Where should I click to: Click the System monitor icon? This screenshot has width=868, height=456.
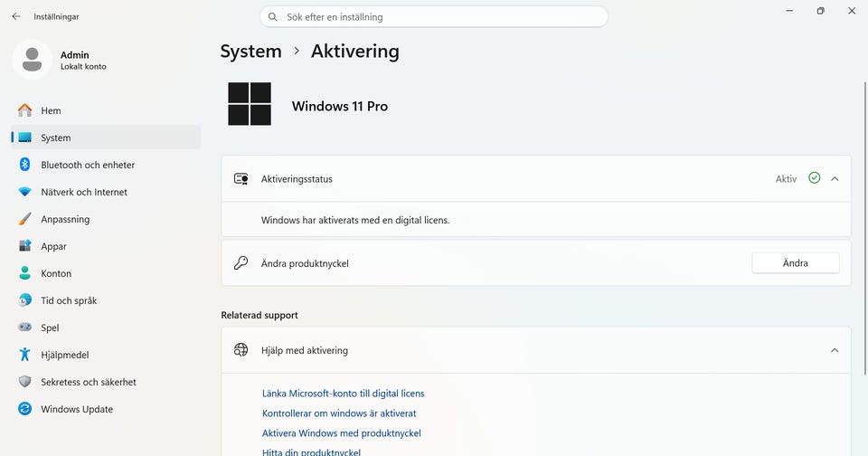(x=25, y=138)
